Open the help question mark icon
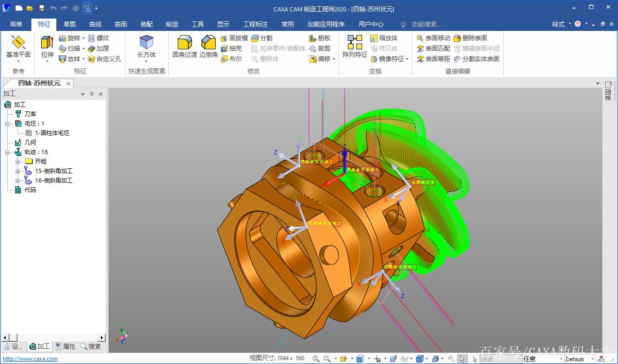Viewport: 618px width, 364px height. coord(578,24)
